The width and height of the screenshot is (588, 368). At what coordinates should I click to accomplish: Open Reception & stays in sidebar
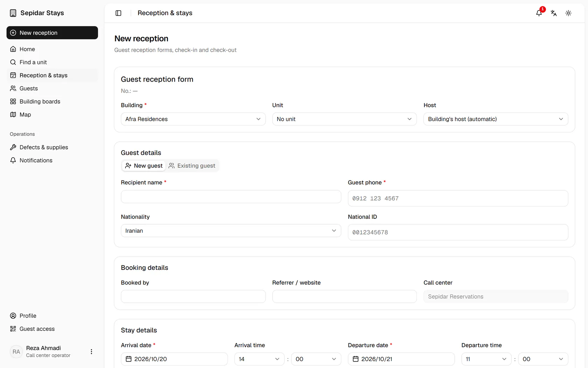tap(52, 75)
